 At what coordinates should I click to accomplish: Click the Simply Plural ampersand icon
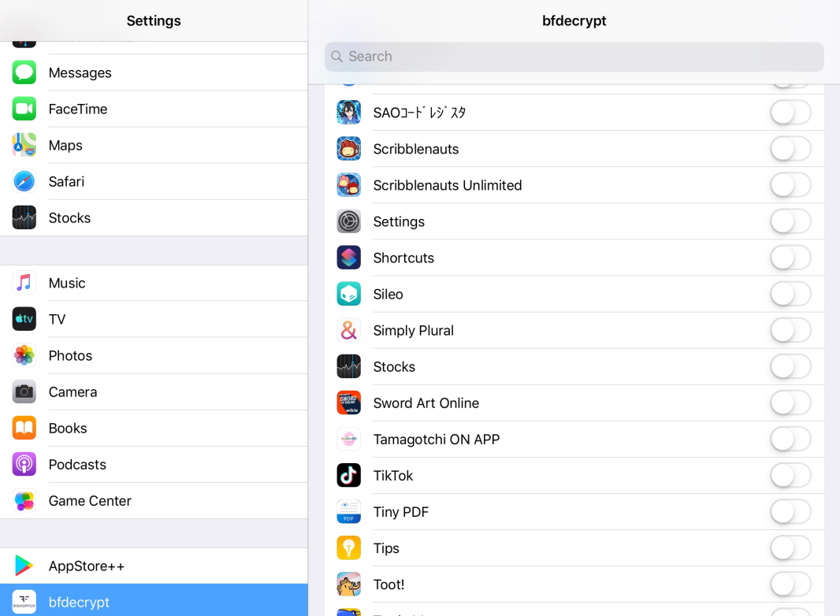(348, 330)
